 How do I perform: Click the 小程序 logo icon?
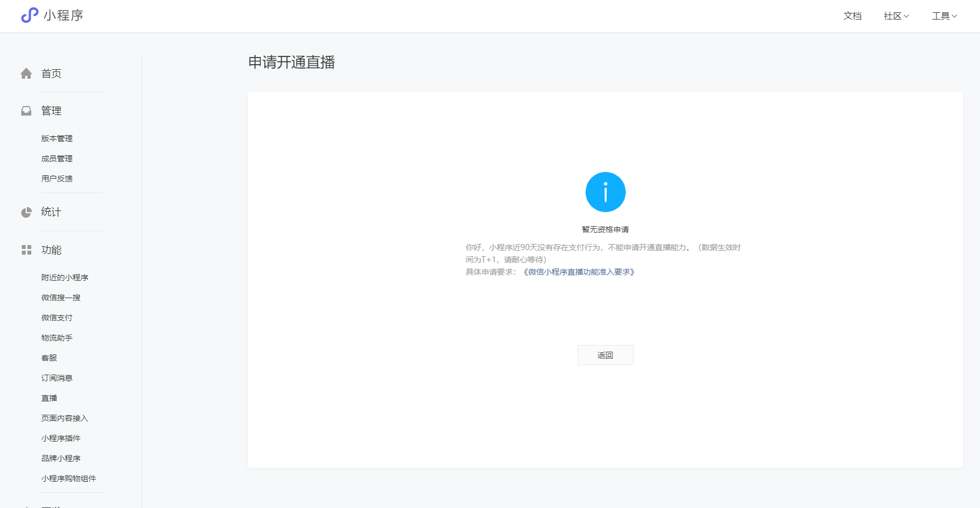[x=30, y=15]
